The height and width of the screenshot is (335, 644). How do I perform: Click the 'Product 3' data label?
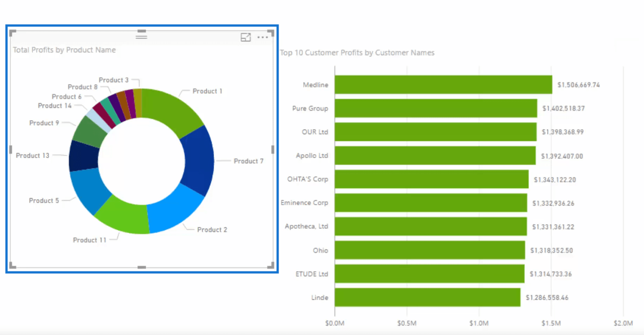click(114, 80)
